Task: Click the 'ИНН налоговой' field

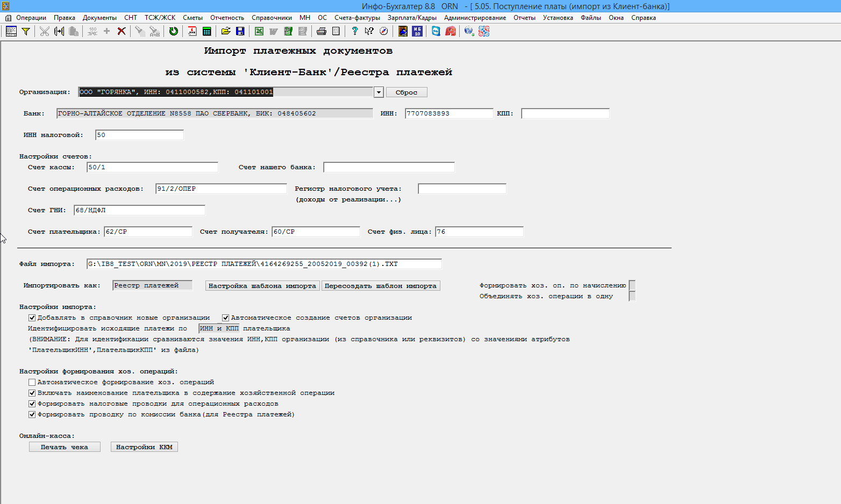Action: pos(139,135)
